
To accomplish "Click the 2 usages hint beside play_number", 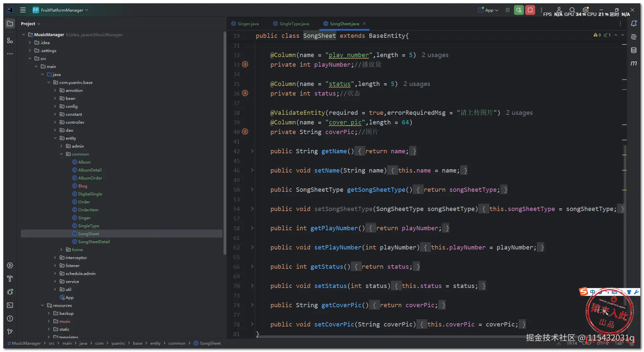I will pyautogui.click(x=435, y=55).
